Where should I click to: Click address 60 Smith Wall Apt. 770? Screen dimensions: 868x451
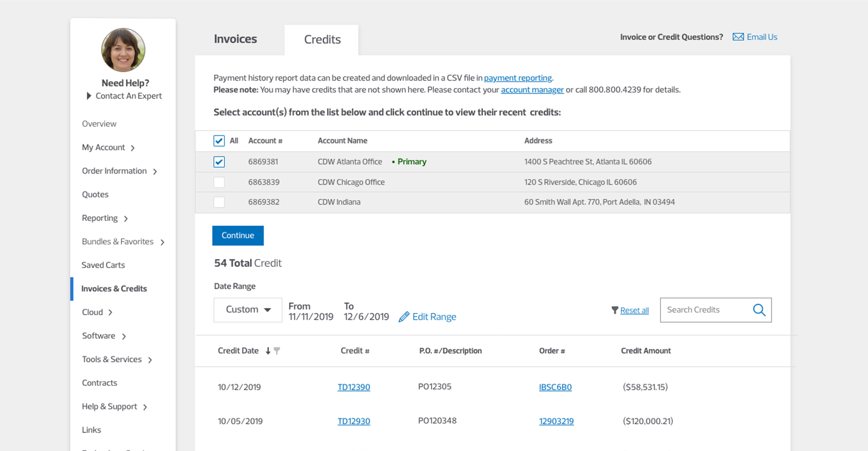pos(599,202)
